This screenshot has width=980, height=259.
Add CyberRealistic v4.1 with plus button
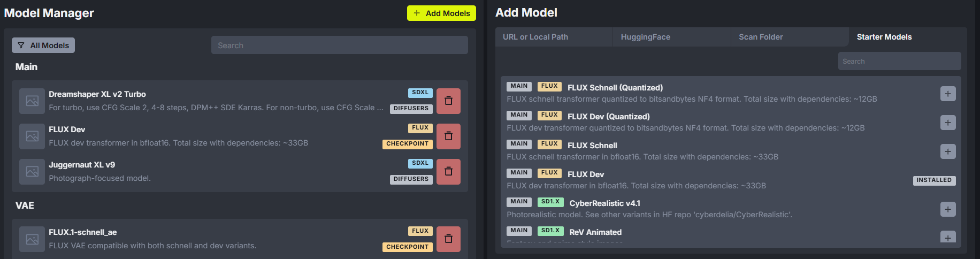[x=948, y=209]
